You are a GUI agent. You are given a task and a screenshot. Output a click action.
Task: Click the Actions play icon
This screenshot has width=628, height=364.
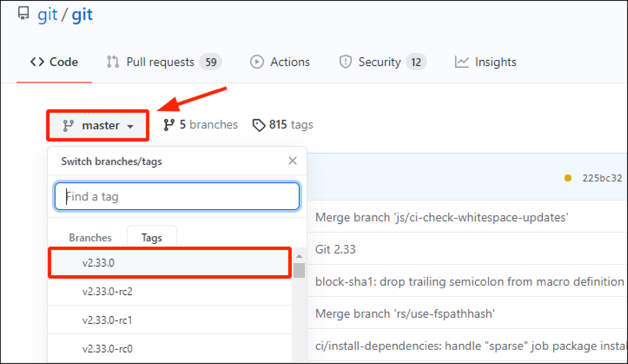pyautogui.click(x=257, y=62)
